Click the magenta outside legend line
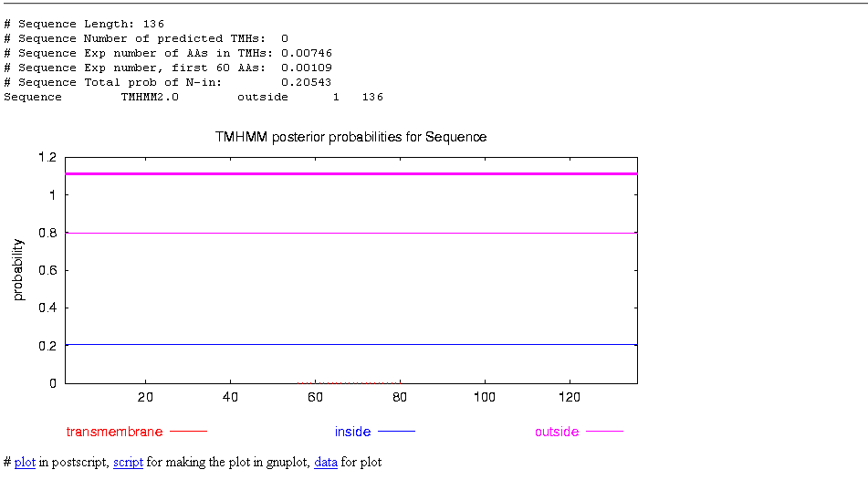 pos(603,432)
